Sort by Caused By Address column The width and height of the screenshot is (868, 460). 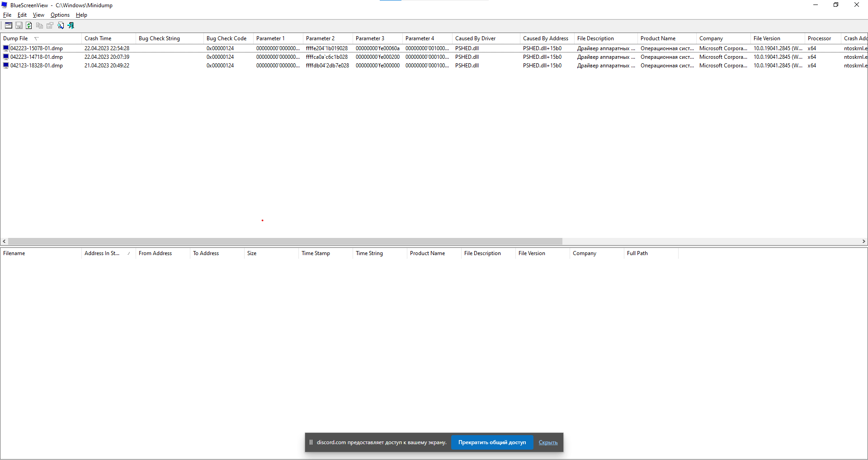coord(547,38)
